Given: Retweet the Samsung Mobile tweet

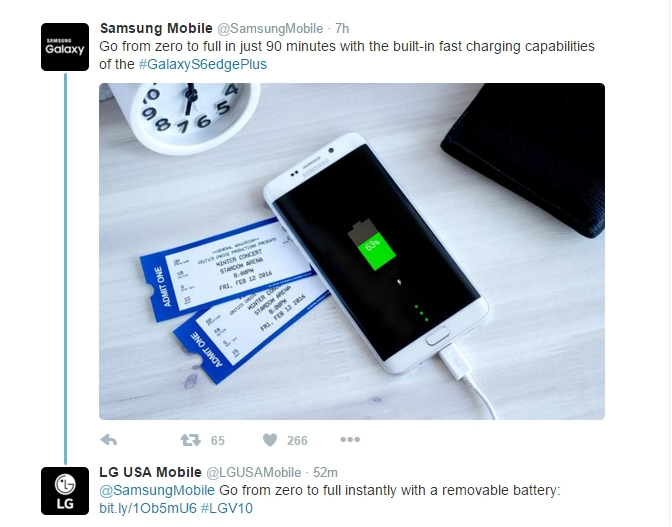Looking at the screenshot, I should (x=190, y=440).
